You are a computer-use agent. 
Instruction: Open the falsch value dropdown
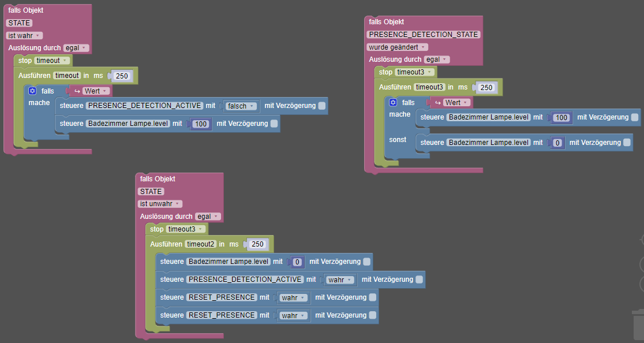241,106
